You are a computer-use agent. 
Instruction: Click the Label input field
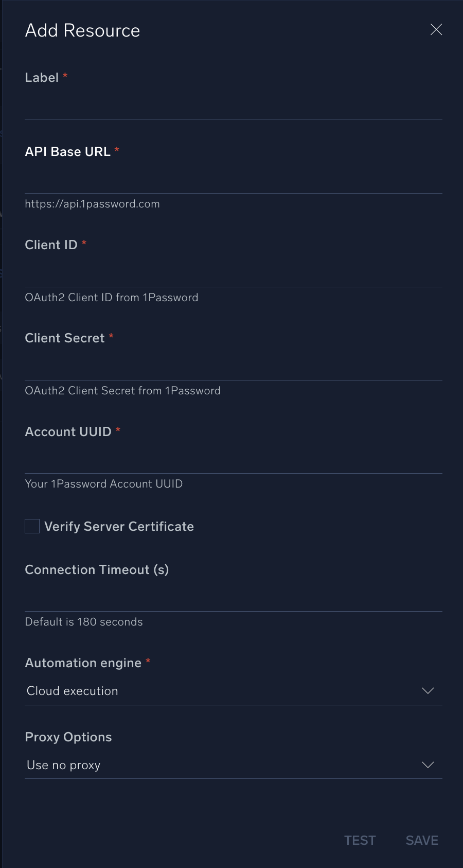point(233,107)
